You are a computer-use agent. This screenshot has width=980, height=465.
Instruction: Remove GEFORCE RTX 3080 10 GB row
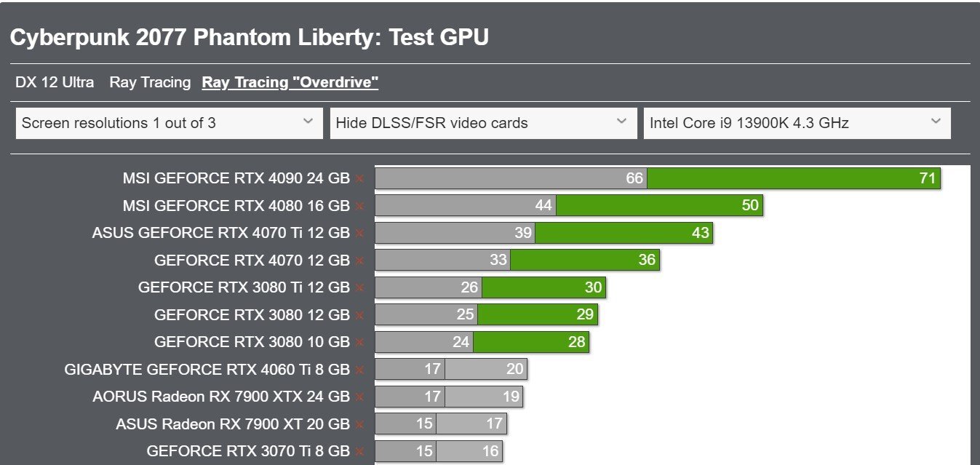click(359, 342)
